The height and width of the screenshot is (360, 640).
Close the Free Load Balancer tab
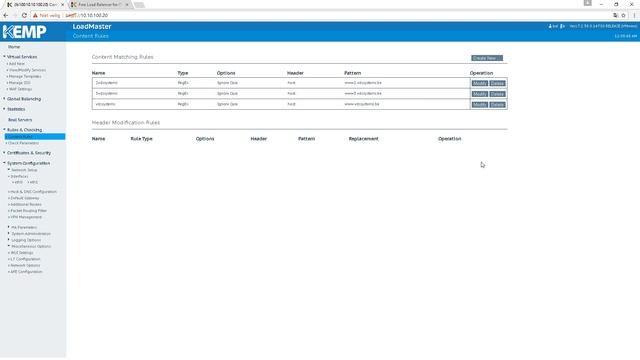click(127, 4)
